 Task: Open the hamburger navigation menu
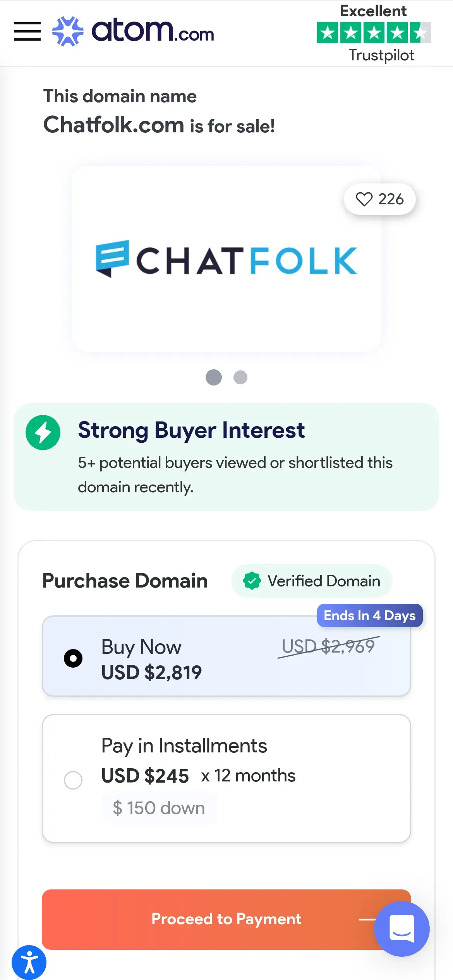coord(27,31)
